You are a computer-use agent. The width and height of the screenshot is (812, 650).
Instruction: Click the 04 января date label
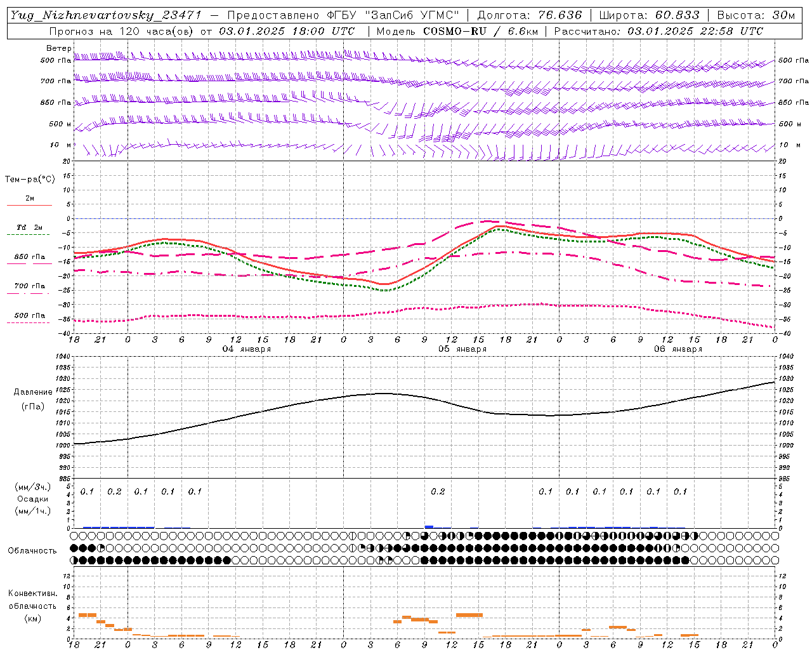click(x=247, y=349)
